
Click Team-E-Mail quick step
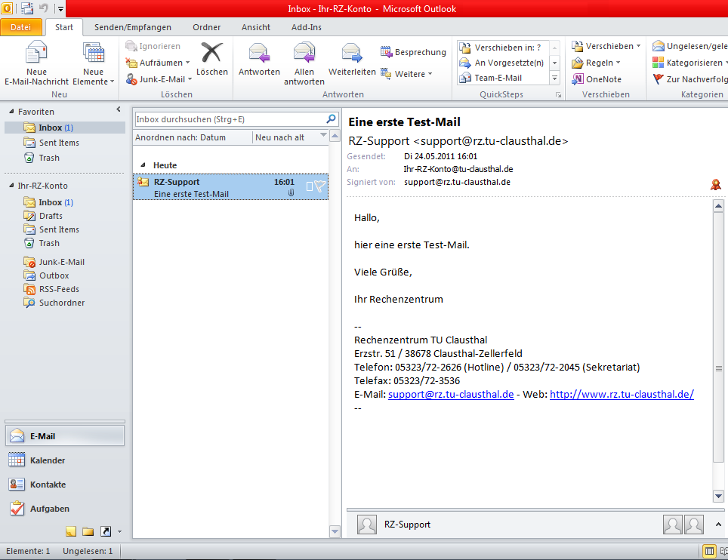coord(498,78)
